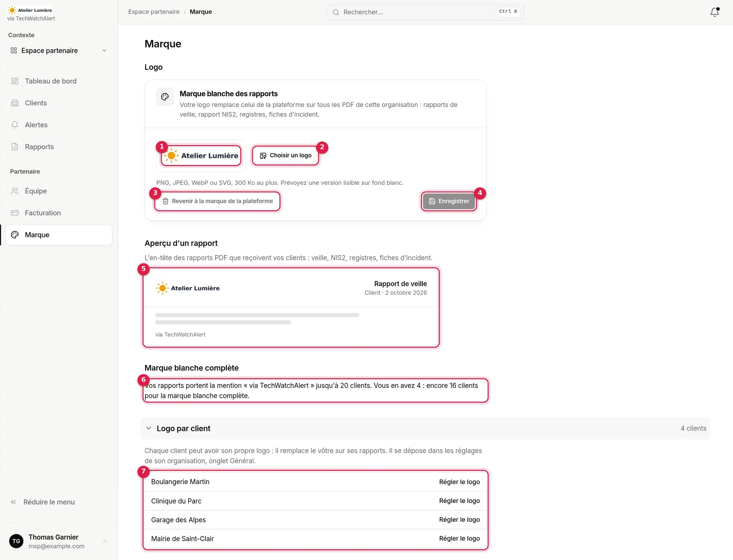Click the palette icon beside Marque blanche des rapports
This screenshot has height=560, width=733.
165,97
